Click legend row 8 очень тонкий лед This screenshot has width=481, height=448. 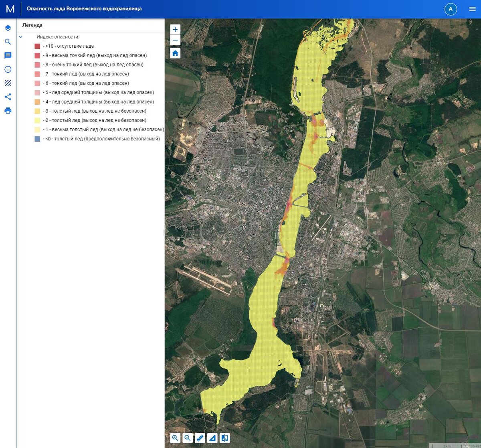coord(89,65)
